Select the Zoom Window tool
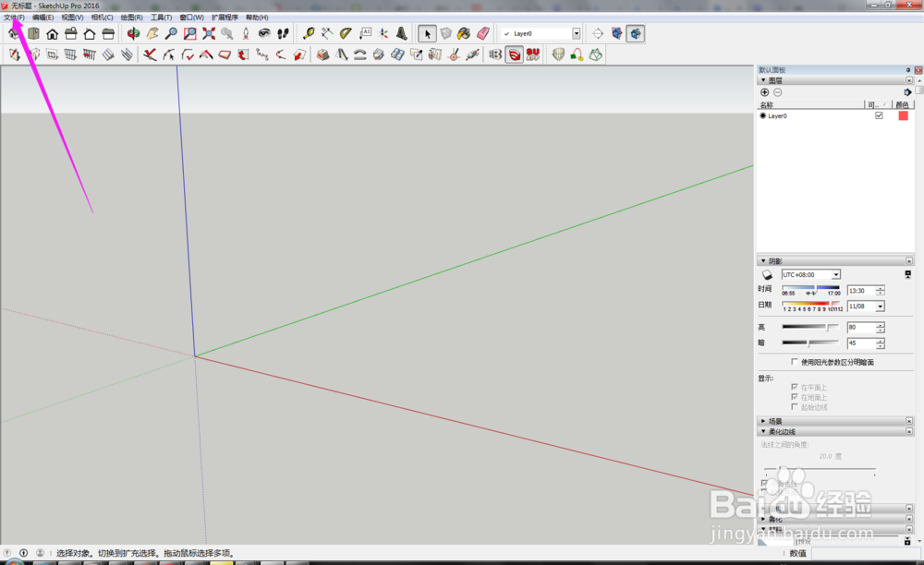This screenshot has height=565, width=924. click(189, 33)
